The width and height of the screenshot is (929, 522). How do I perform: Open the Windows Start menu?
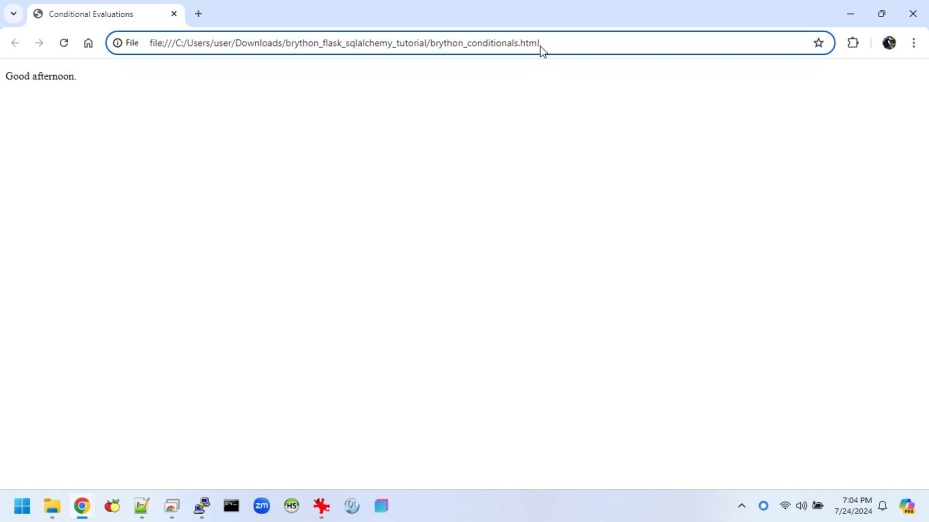point(22,506)
